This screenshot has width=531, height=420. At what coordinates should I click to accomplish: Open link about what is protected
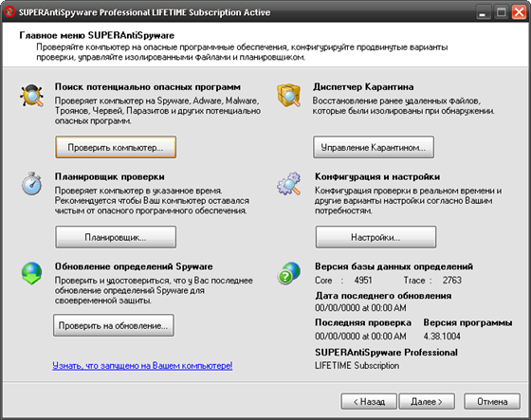coord(142,365)
